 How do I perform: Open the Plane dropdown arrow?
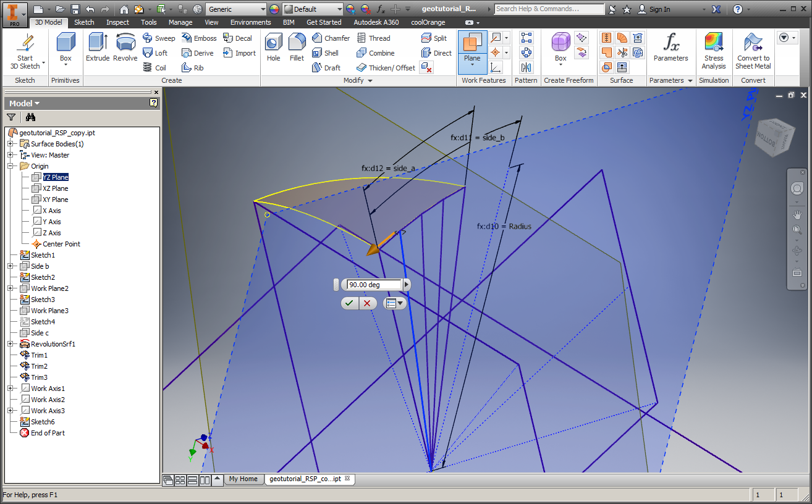(472, 65)
